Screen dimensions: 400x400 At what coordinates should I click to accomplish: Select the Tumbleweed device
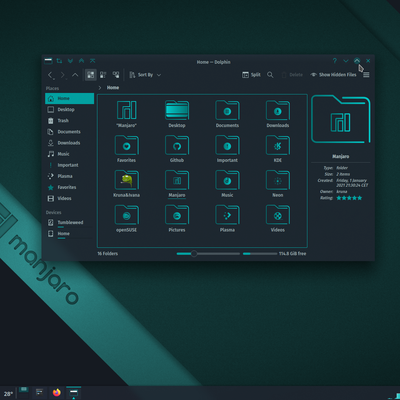tap(69, 222)
